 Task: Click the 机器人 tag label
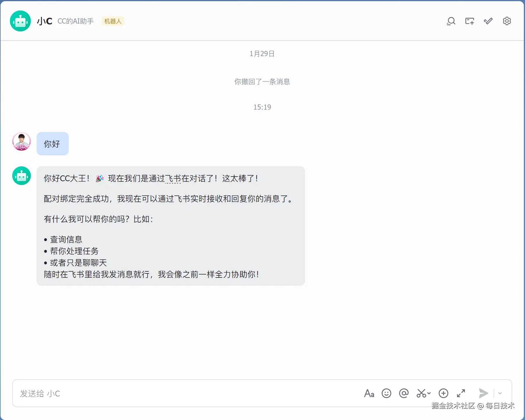point(113,21)
